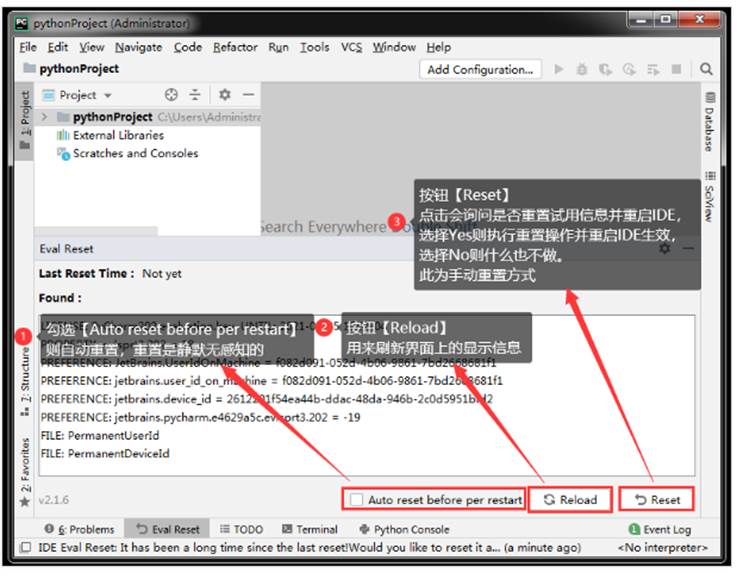Open the Tools menu
Screen dimensions: 737x579
314,47
